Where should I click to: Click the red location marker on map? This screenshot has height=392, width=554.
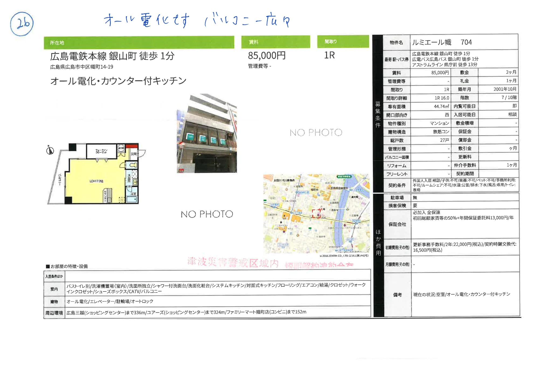[317, 213]
